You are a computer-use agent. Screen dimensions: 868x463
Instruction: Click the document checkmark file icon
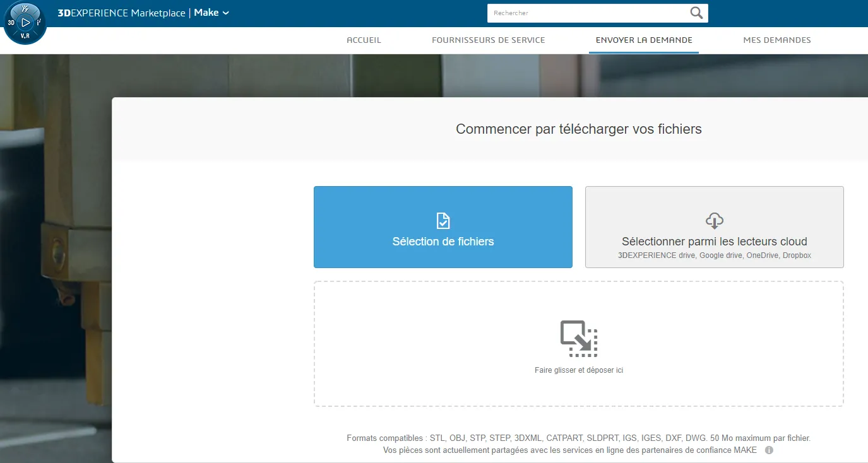click(x=443, y=221)
